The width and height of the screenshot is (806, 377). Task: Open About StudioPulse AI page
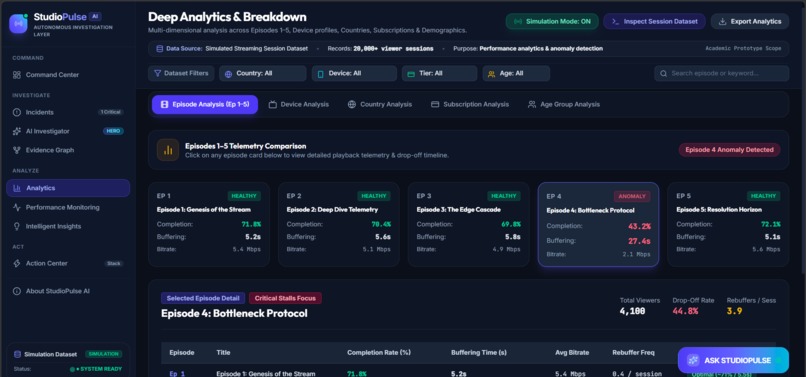coord(68,291)
